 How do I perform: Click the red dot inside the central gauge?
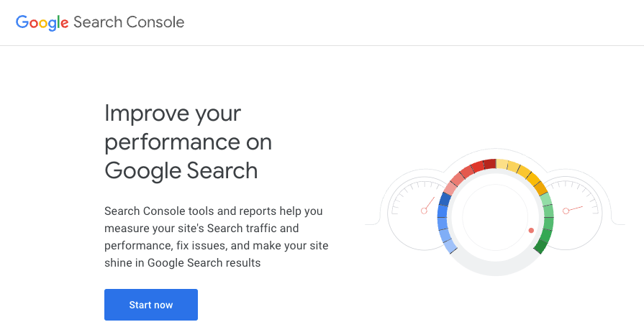coord(531,231)
